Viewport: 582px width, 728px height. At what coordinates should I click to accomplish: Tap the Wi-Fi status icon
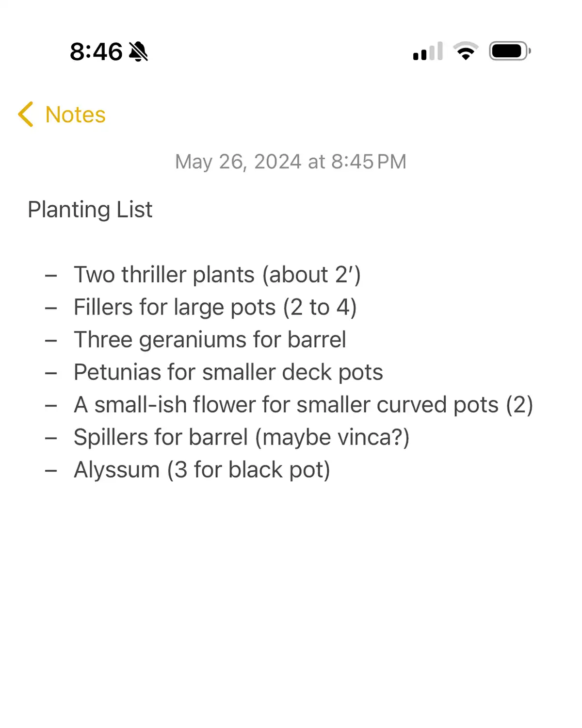pyautogui.click(x=466, y=51)
